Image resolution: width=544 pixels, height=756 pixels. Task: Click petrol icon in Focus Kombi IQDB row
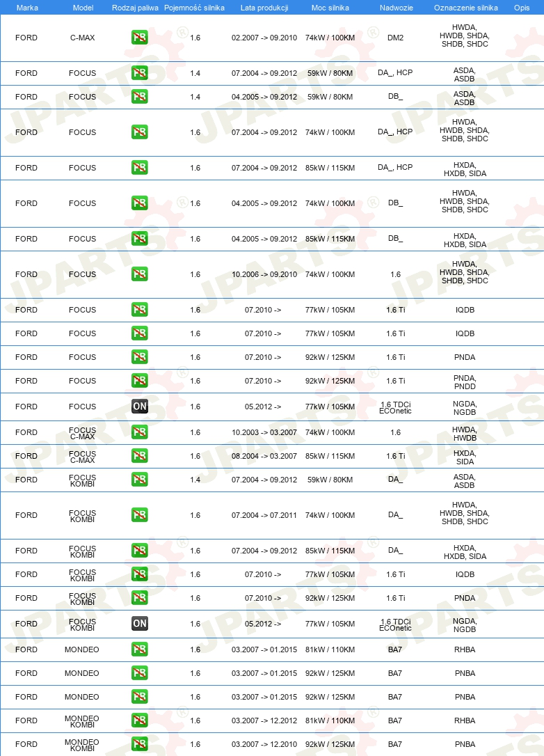[x=139, y=574]
